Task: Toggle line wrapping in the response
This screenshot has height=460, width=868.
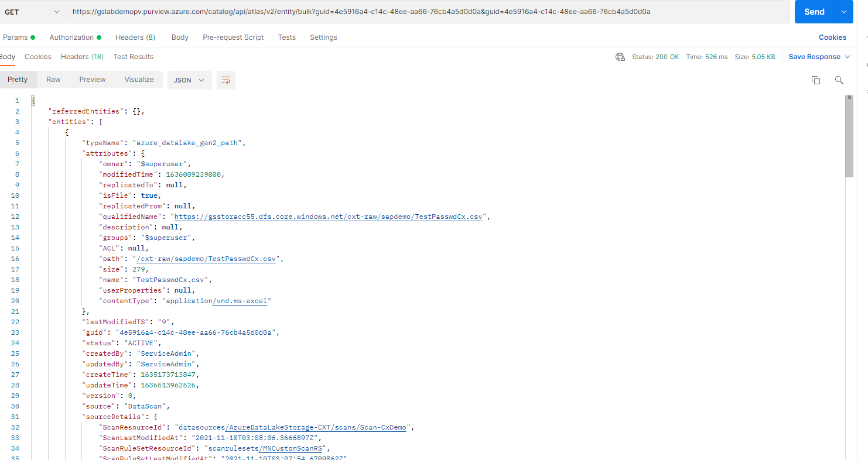Action: pyautogui.click(x=226, y=80)
